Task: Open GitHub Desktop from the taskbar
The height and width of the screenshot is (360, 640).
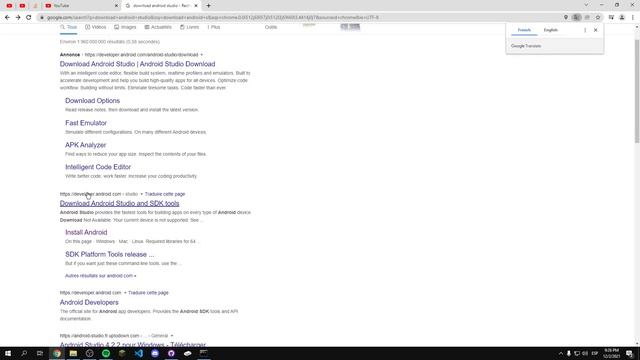Action: [171, 353]
